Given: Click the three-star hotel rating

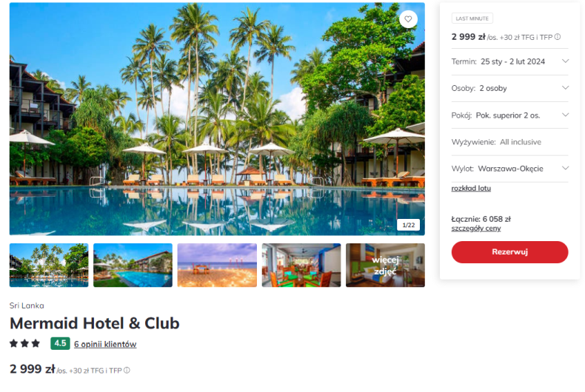Looking at the screenshot, I should pyautogui.click(x=24, y=344).
